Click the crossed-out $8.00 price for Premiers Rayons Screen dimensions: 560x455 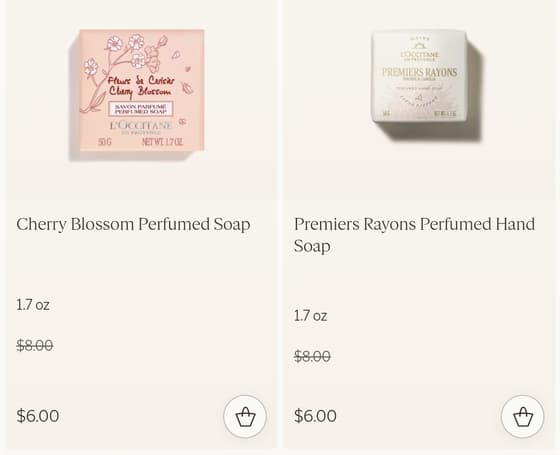tap(312, 356)
